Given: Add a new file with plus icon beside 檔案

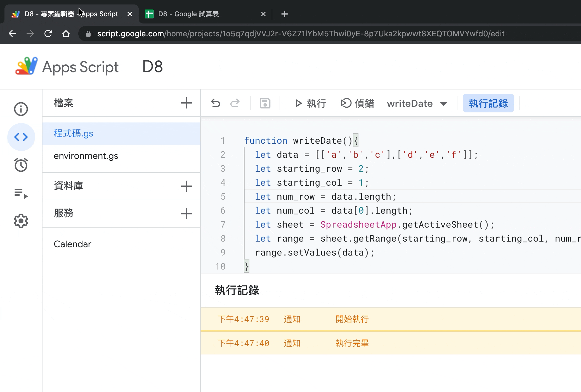Looking at the screenshot, I should (186, 103).
